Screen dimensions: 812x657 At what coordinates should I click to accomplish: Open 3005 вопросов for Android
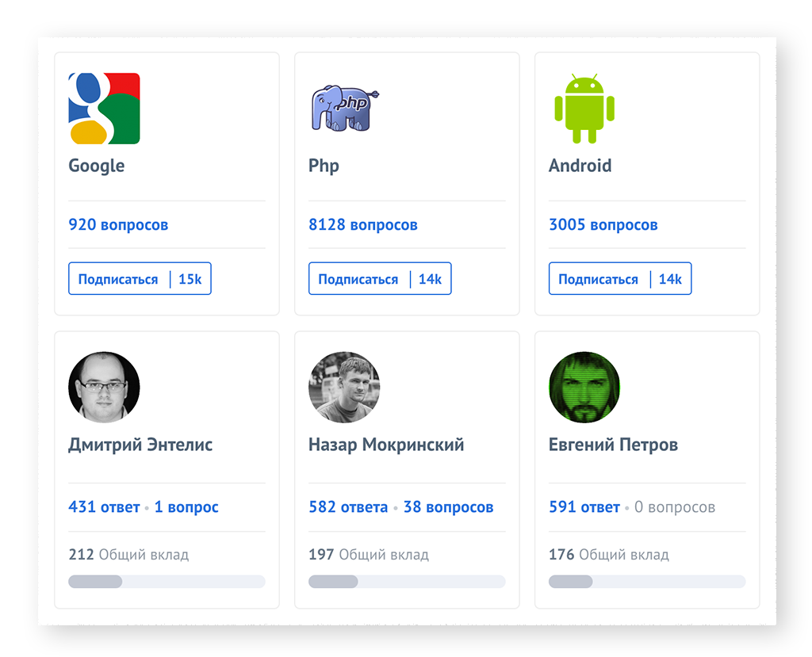click(x=603, y=225)
